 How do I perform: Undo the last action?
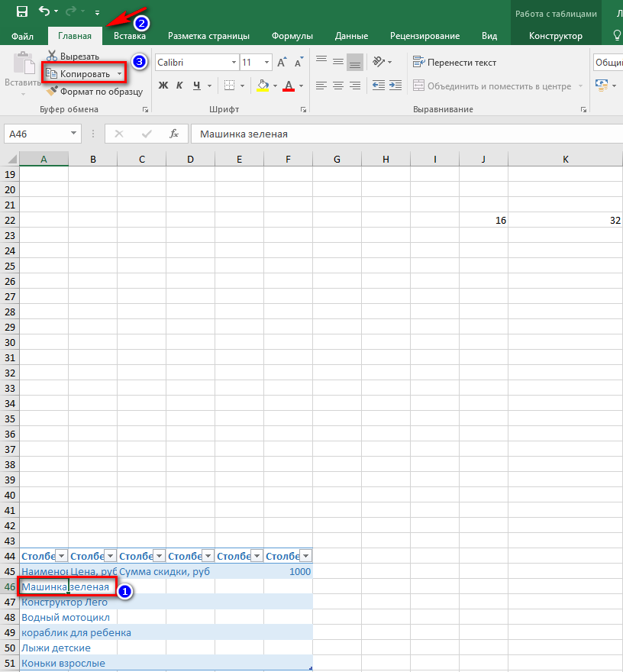[x=44, y=11]
